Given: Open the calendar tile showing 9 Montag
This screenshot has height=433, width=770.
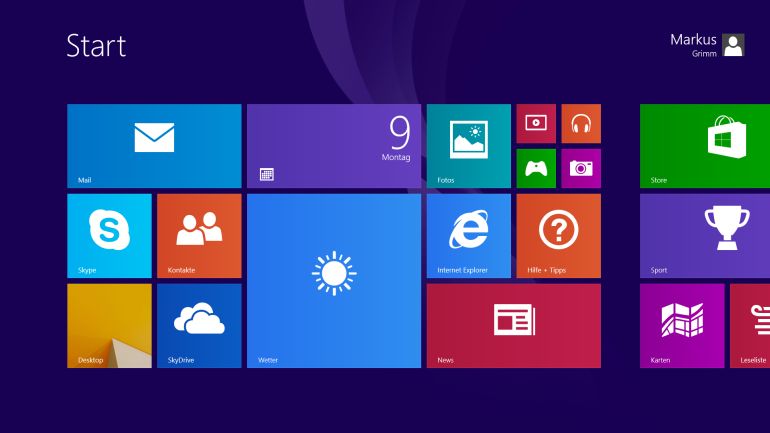Looking at the screenshot, I should (333, 146).
